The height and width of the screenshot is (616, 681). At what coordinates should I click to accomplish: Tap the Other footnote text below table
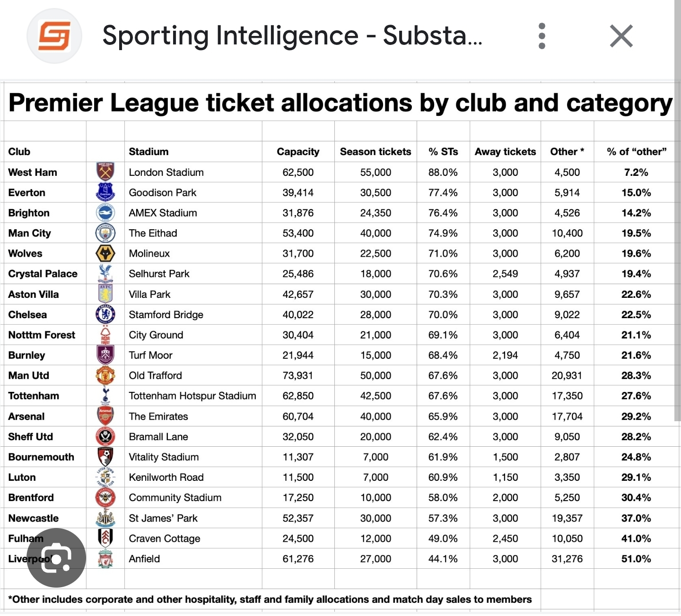click(270, 599)
